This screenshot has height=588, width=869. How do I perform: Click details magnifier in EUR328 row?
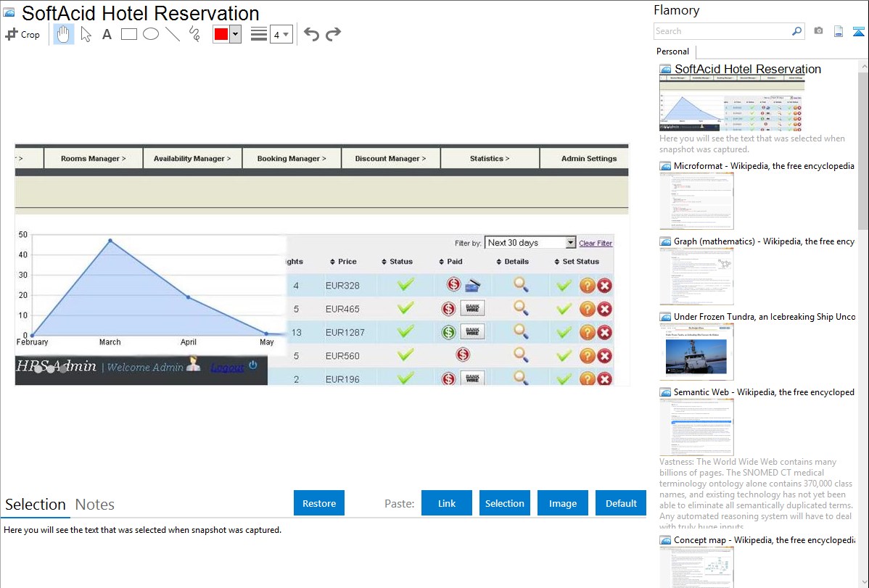(x=520, y=285)
